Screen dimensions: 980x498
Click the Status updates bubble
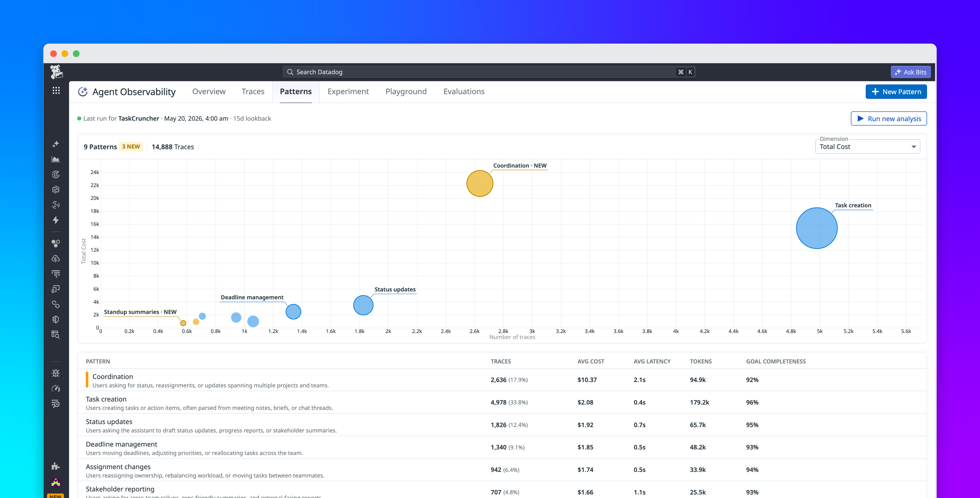(x=363, y=305)
